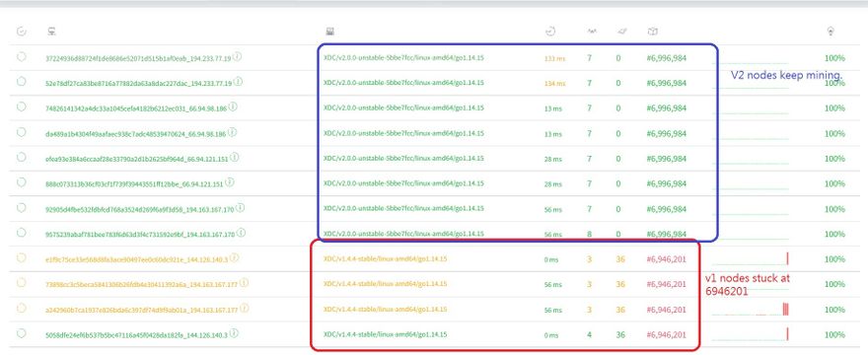The width and height of the screenshot is (868, 355).
Task: Click the 100% uptime in the 888c0733 row
Action: pyautogui.click(x=834, y=183)
